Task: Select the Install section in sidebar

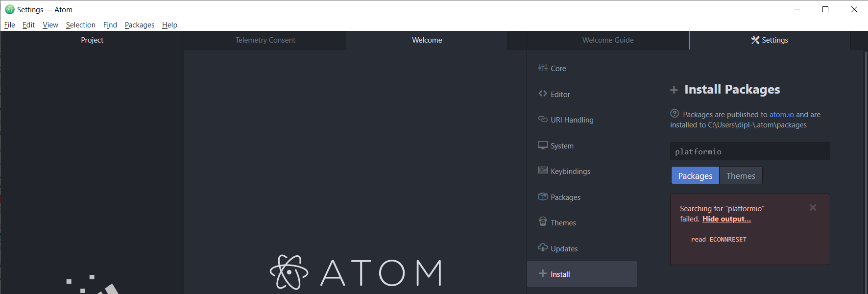Action: point(582,274)
